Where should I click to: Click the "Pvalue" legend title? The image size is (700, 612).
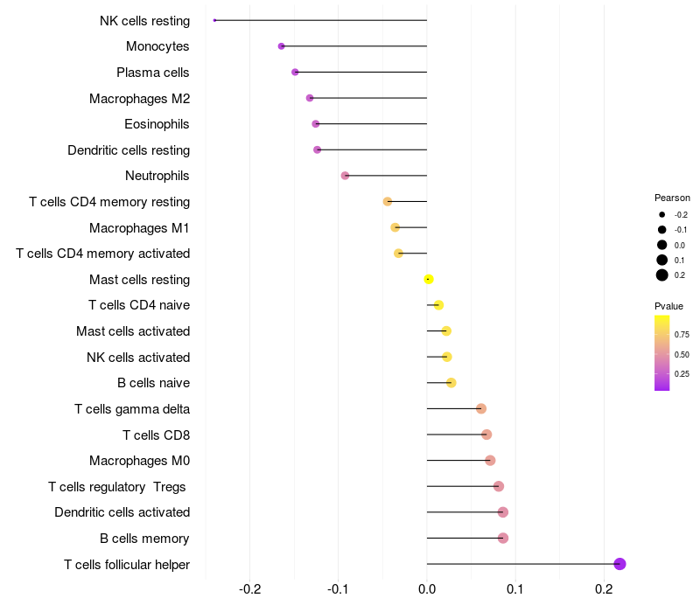668,306
